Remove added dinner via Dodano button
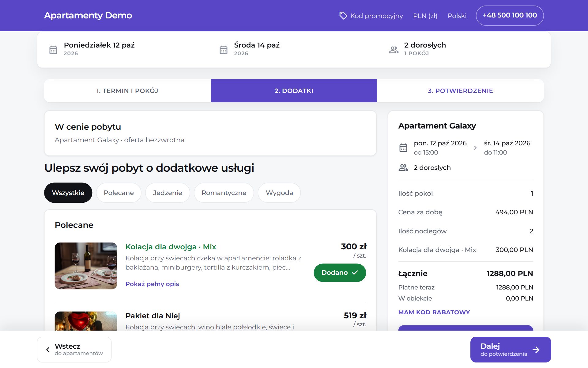588x368 pixels. 340,273
